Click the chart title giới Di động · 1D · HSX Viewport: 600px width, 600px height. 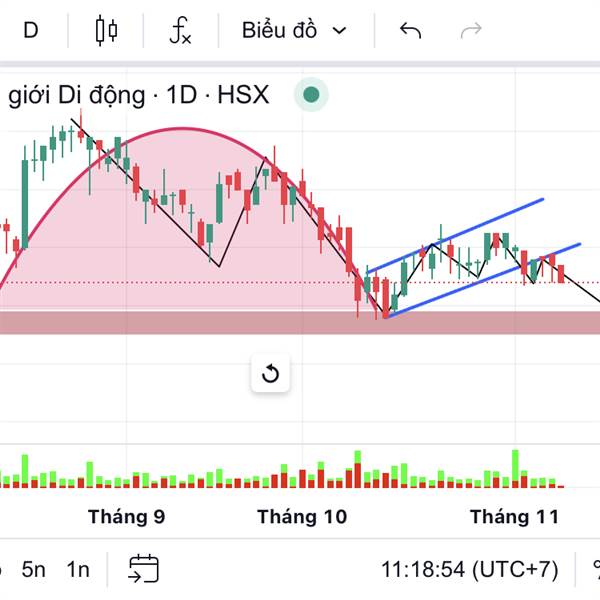pos(139,95)
